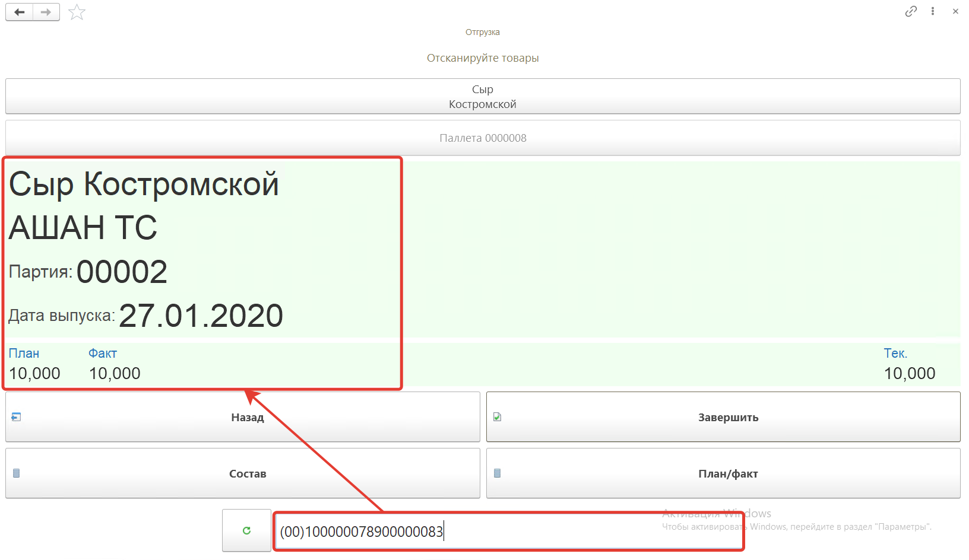The image size is (969, 560).
Task: Click the forward navigation arrow
Action: [46, 12]
